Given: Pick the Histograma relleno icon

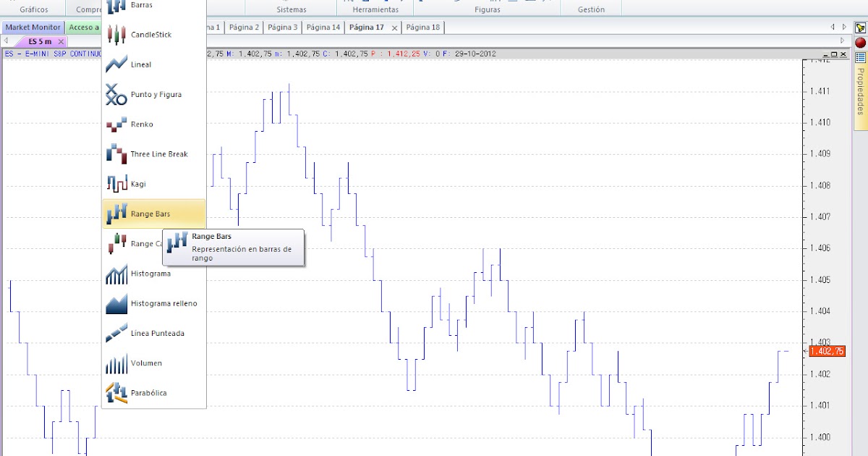Looking at the screenshot, I should (x=116, y=303).
